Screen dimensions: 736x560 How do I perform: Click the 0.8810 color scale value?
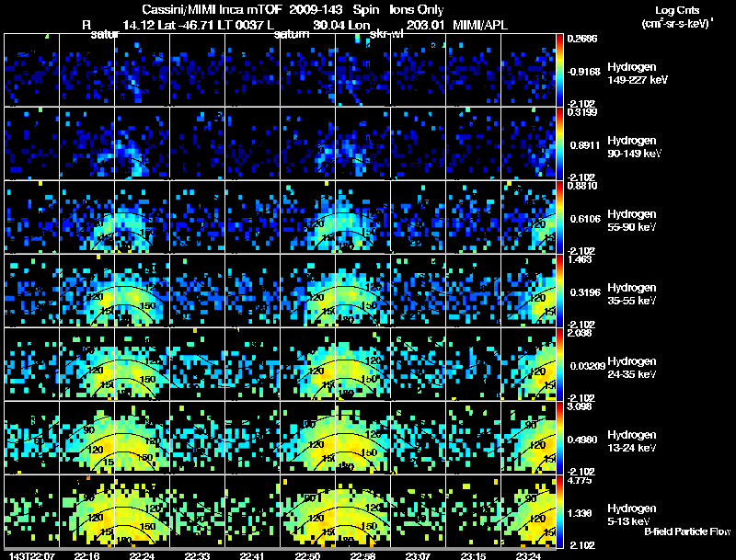pos(582,186)
